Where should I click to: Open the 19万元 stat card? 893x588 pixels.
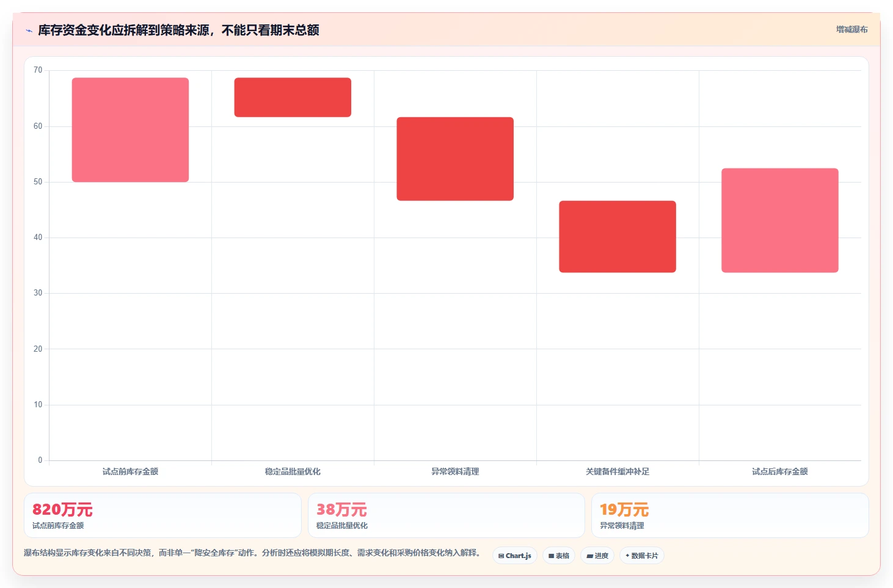(x=730, y=515)
